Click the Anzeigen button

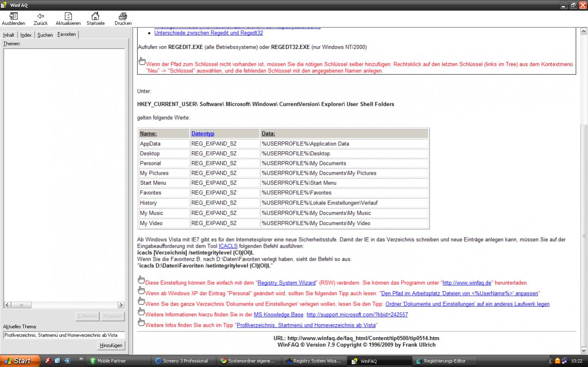pos(112,316)
